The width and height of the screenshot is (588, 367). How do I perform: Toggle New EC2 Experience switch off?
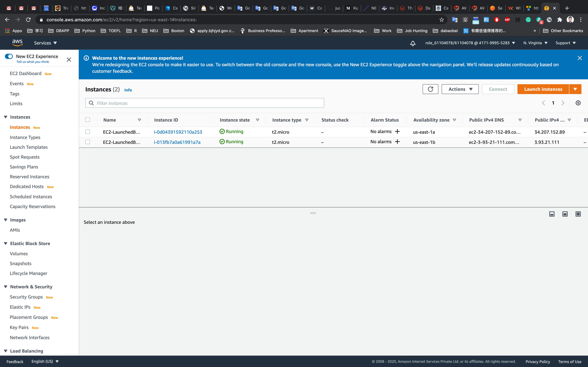click(9, 56)
